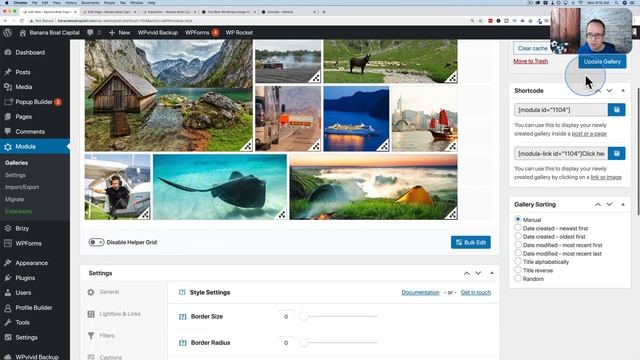The image size is (640, 360).
Task: Click the Profile Builder icon
Action: pos(8,308)
